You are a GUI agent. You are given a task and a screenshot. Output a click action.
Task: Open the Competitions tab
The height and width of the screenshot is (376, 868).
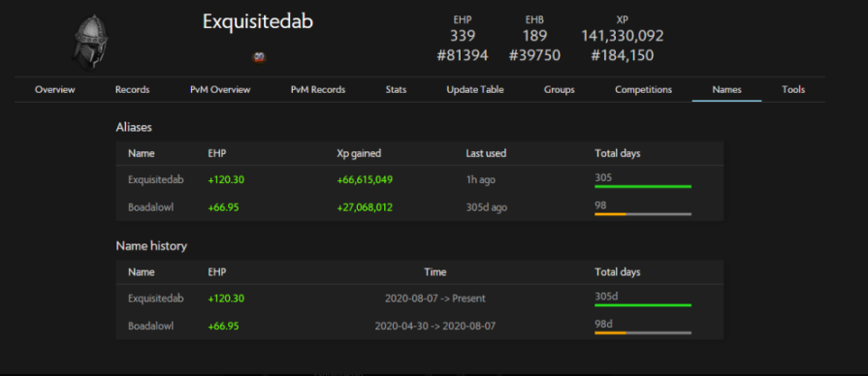tap(643, 89)
